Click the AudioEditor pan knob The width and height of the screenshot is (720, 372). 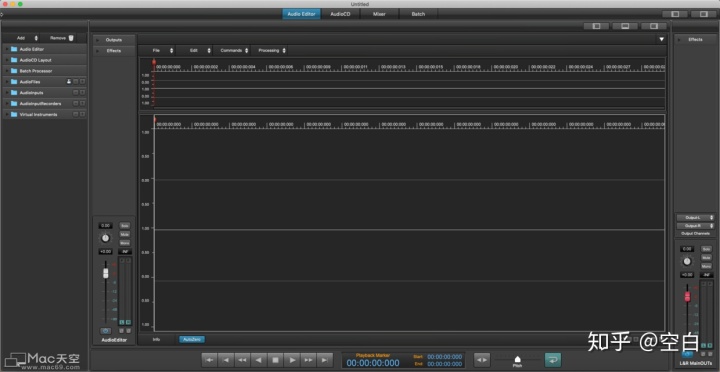106,238
